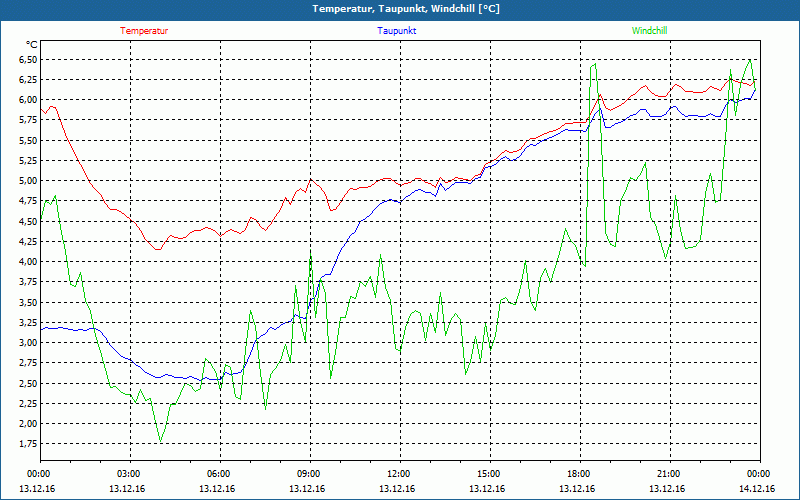Click the 5,75 y-axis value
The height and width of the screenshot is (500, 800).
29,120
